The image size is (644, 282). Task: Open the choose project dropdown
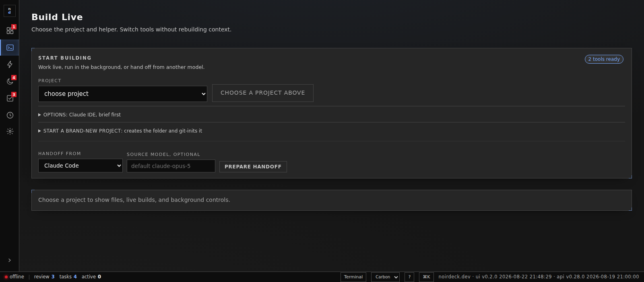click(123, 94)
